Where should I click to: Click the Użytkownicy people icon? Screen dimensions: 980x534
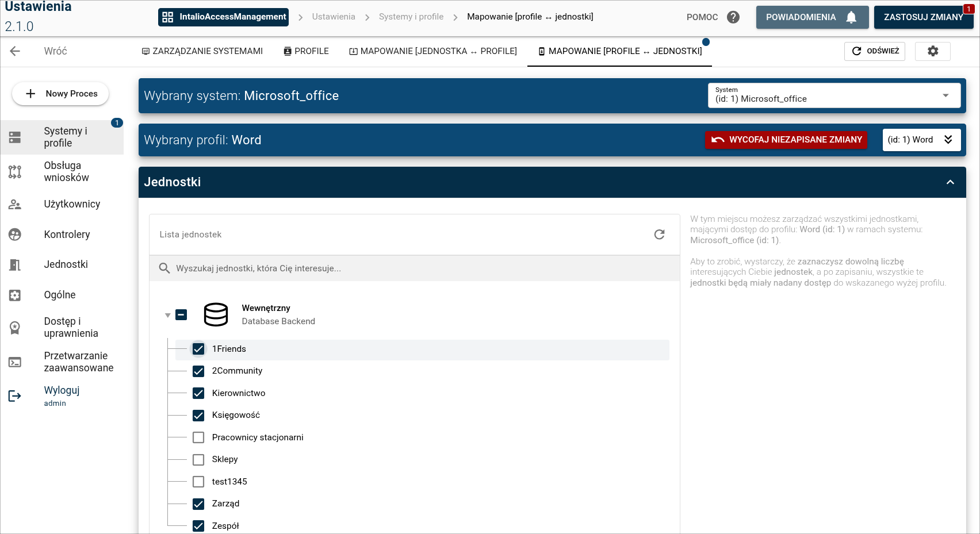tap(15, 204)
